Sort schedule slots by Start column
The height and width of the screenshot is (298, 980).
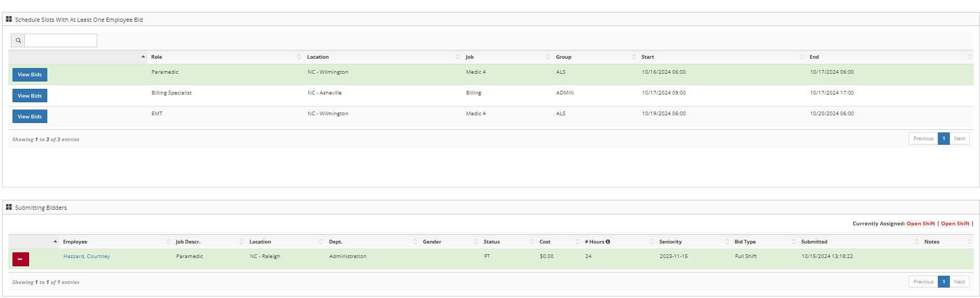point(647,57)
